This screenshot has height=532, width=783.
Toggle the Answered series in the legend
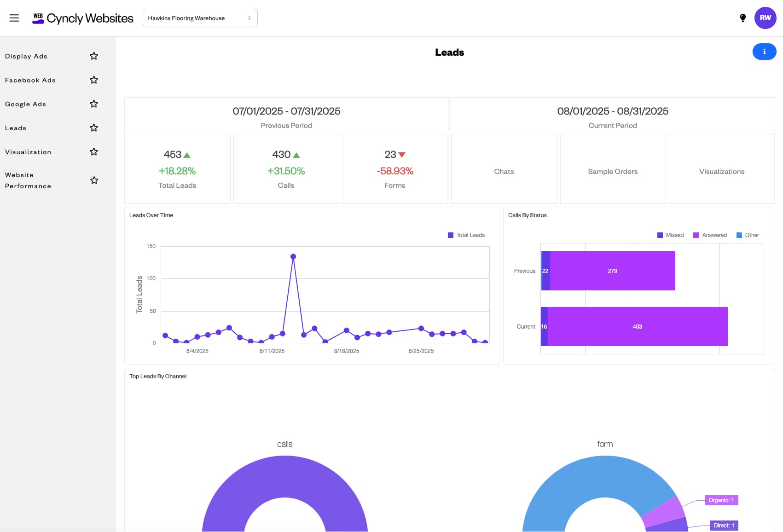coord(710,235)
